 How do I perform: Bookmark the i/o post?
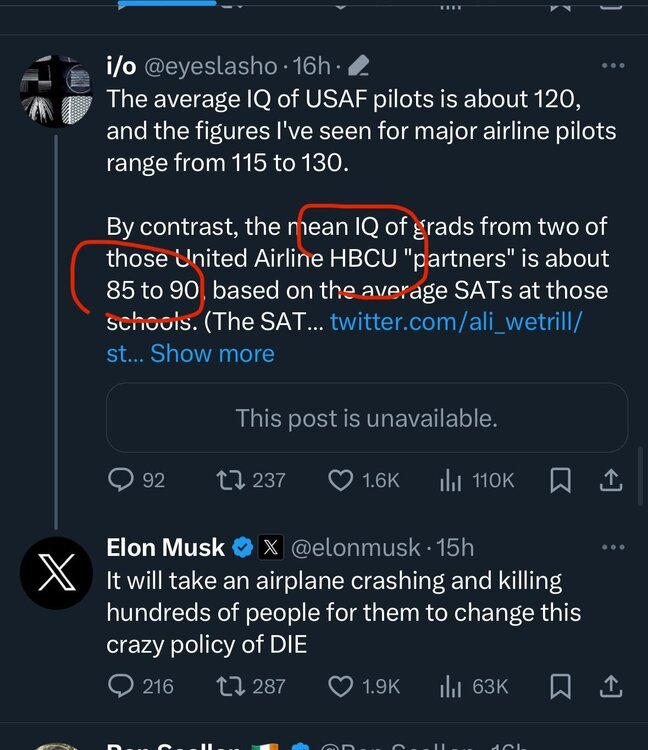pos(561,481)
